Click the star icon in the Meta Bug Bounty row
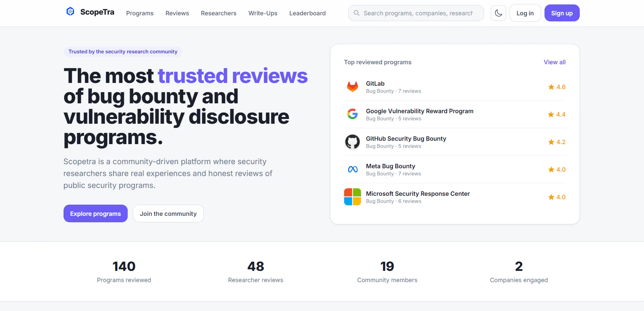This screenshot has height=311, width=644. click(551, 170)
